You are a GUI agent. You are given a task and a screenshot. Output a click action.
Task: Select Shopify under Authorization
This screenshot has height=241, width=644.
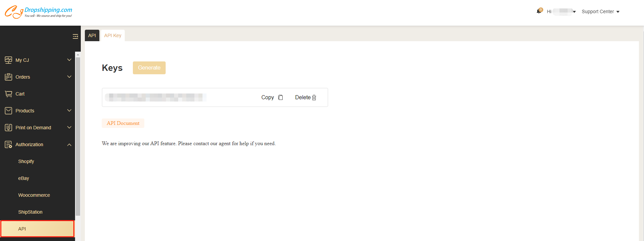click(x=26, y=161)
